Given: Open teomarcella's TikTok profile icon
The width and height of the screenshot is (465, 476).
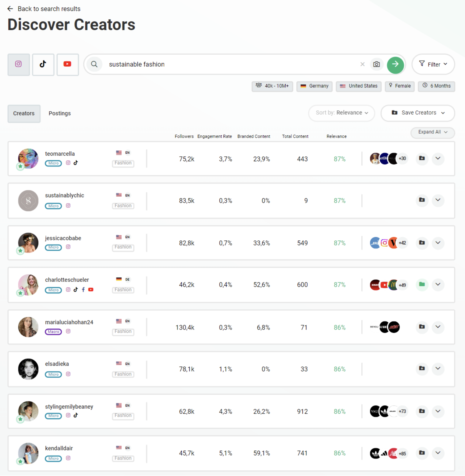Looking at the screenshot, I should click(x=76, y=163).
